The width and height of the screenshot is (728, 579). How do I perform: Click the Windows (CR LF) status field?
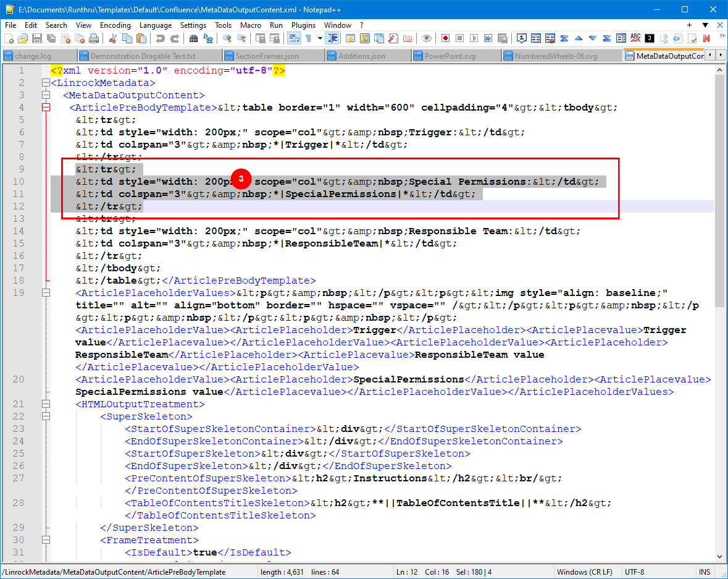(584, 572)
